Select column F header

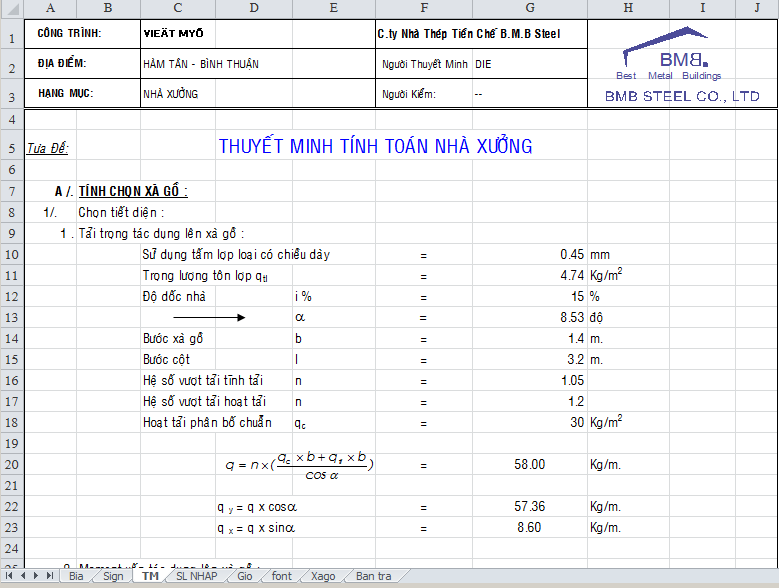424,8
